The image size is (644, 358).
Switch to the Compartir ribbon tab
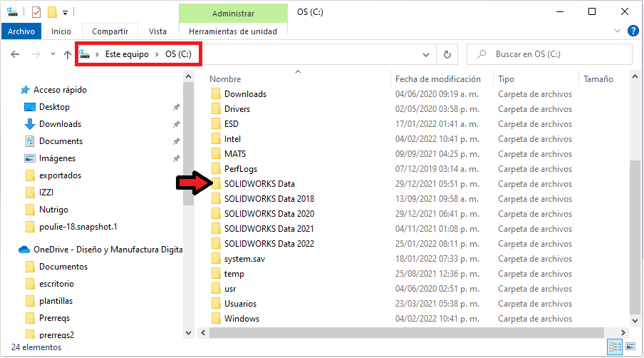[110, 31]
